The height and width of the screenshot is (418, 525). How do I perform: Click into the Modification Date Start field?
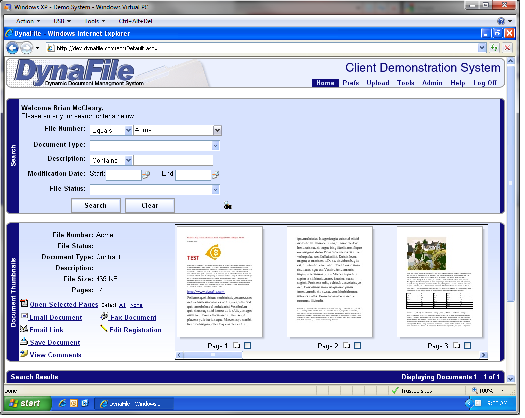pos(124,175)
